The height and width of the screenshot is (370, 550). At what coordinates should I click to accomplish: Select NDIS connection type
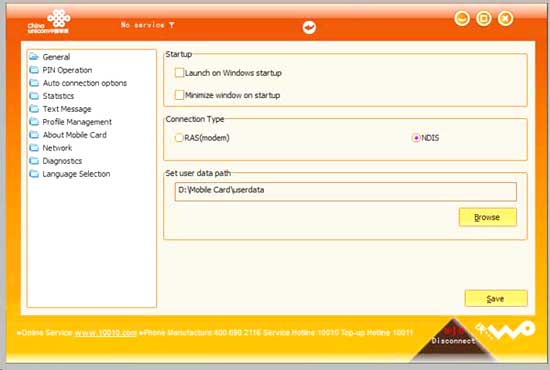pos(416,138)
